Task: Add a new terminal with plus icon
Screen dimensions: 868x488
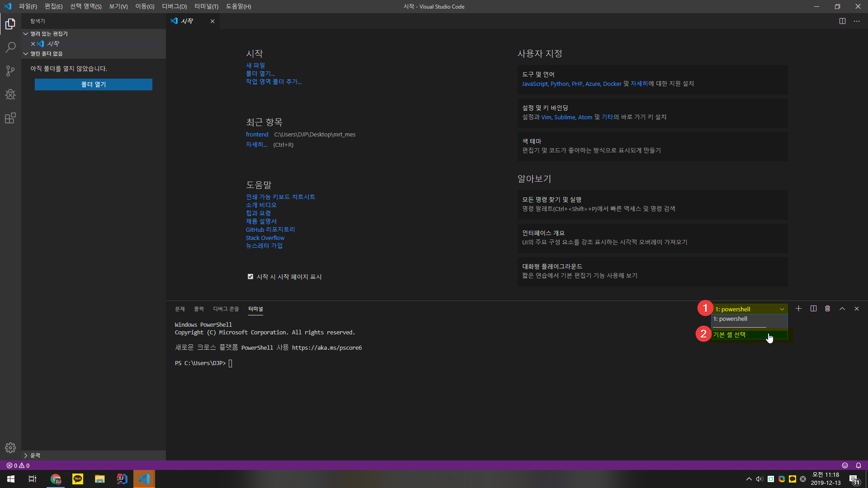Action: pos(798,309)
